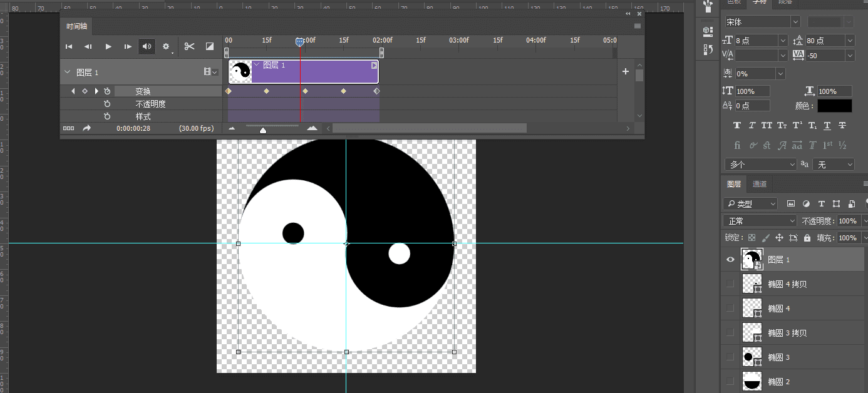
Task: Open the 宋体 font family dropdown
Action: point(795,22)
